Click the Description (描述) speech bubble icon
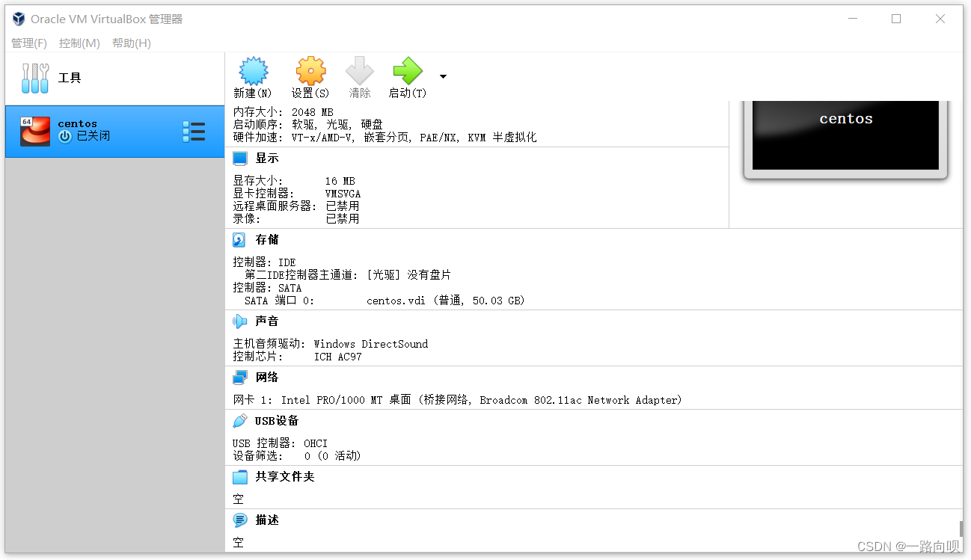 pos(239,520)
